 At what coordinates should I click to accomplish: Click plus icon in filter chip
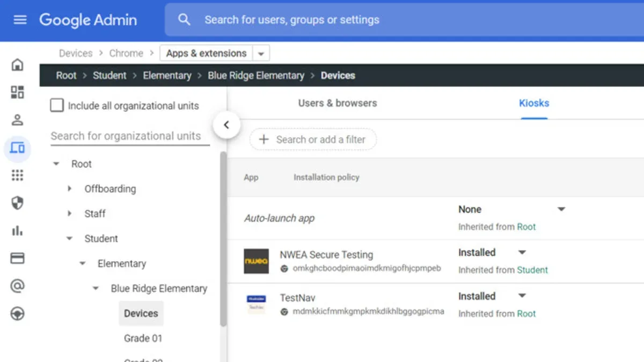click(264, 139)
